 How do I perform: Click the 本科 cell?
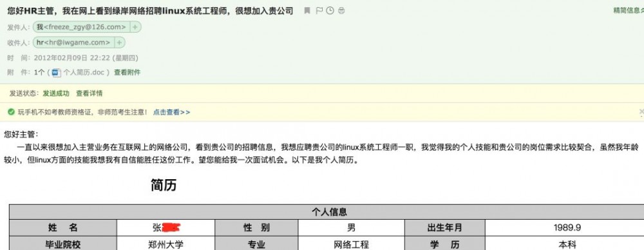(x=567, y=244)
